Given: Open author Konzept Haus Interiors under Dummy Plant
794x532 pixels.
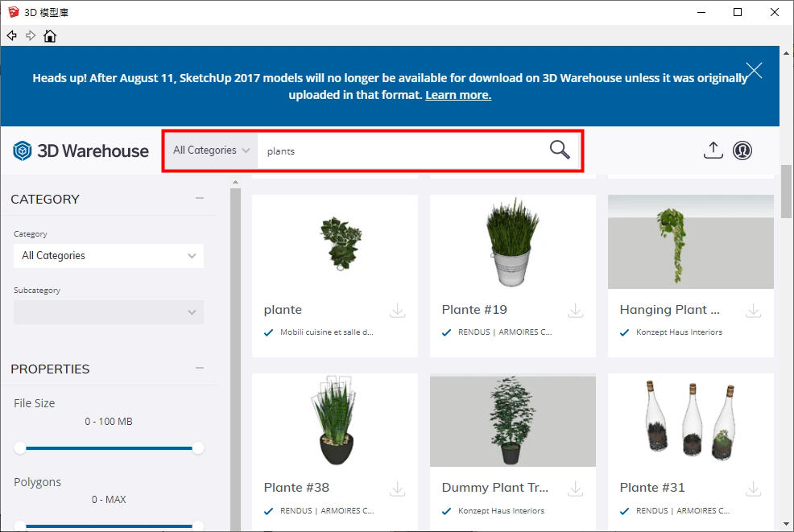Looking at the screenshot, I should tap(501, 511).
